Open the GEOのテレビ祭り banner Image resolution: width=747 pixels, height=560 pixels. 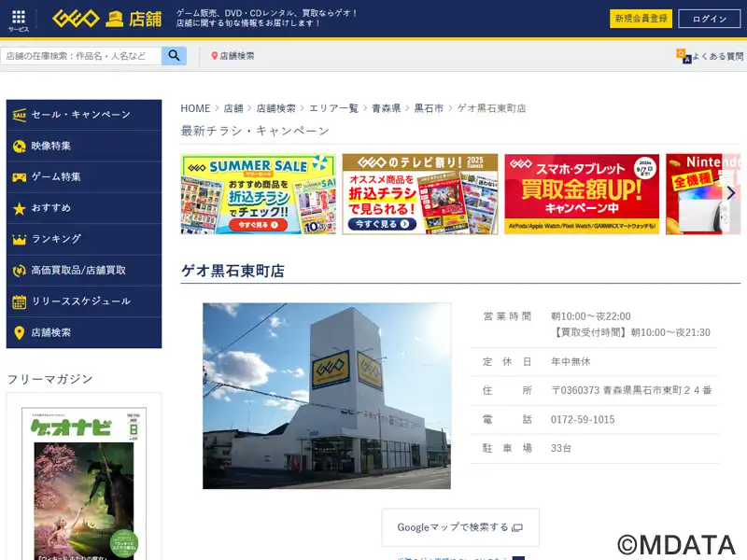(x=420, y=194)
